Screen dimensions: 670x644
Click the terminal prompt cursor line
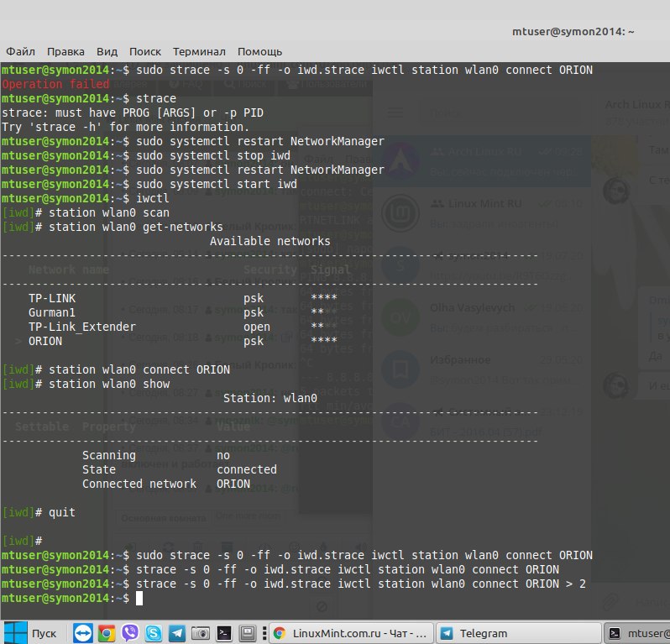[140, 598]
